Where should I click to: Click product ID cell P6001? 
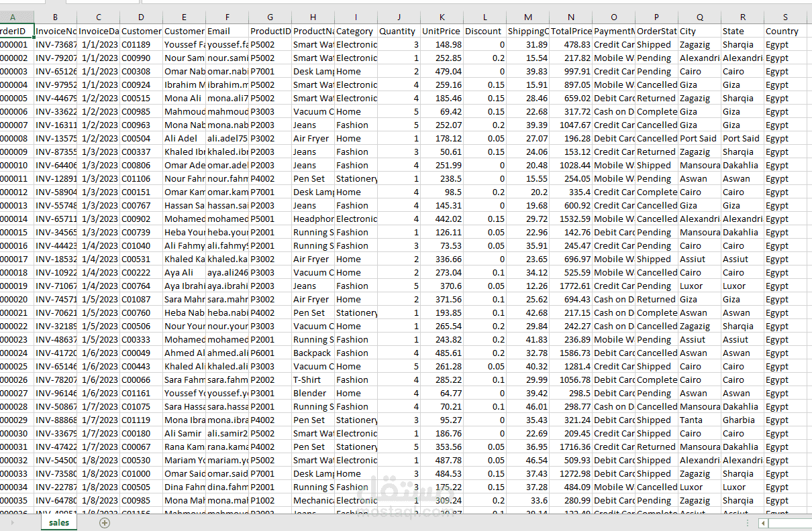(x=270, y=353)
